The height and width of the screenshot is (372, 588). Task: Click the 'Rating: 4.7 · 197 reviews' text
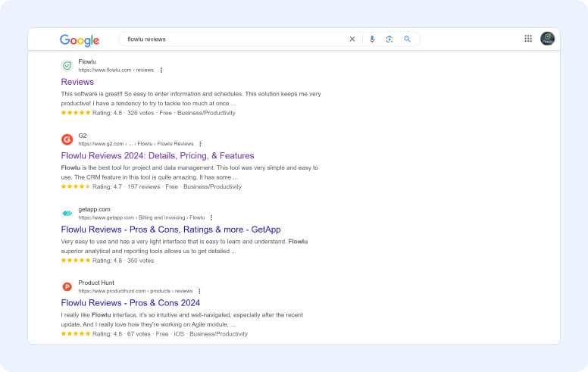126,186
